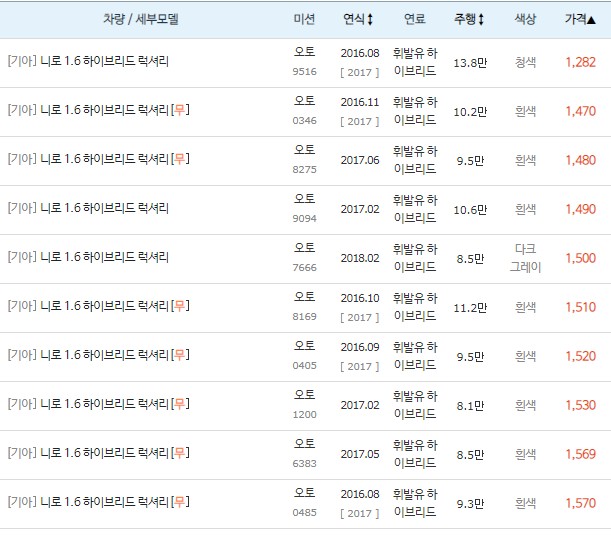Click 오토 link above number 8169
Viewport: 611px width, 535px height.
click(x=304, y=297)
